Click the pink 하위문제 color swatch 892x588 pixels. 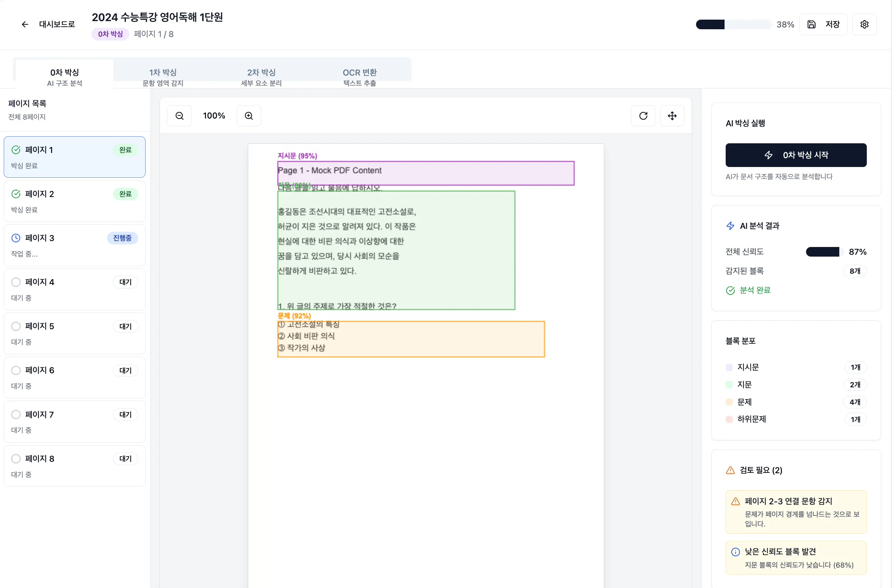click(729, 419)
